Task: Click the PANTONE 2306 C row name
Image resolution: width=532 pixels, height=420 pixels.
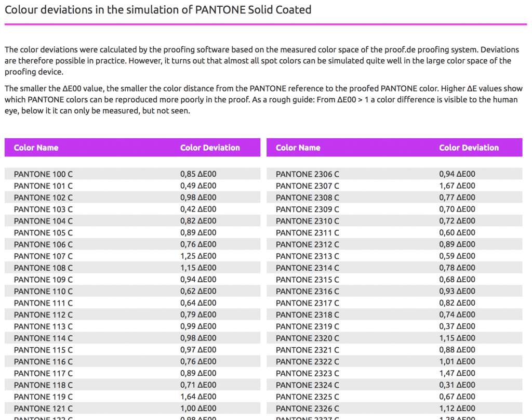Action: 308,174
